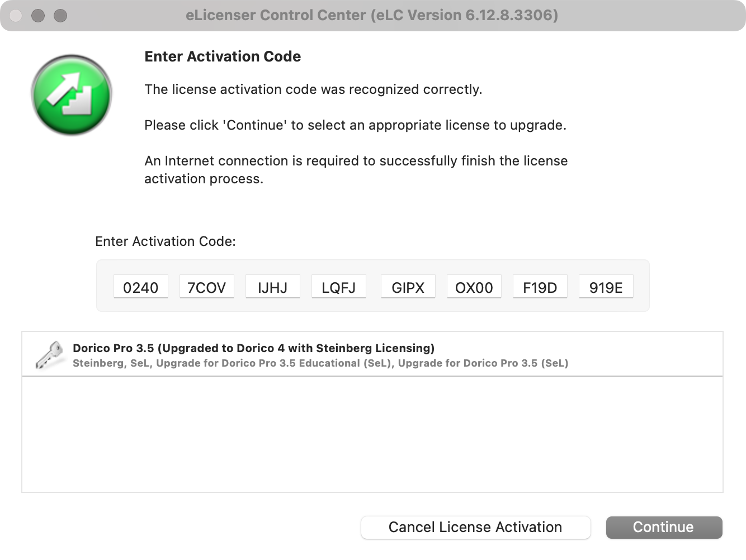Focus the last code field 919E
Viewport: 746px width, 560px height.
tap(606, 287)
